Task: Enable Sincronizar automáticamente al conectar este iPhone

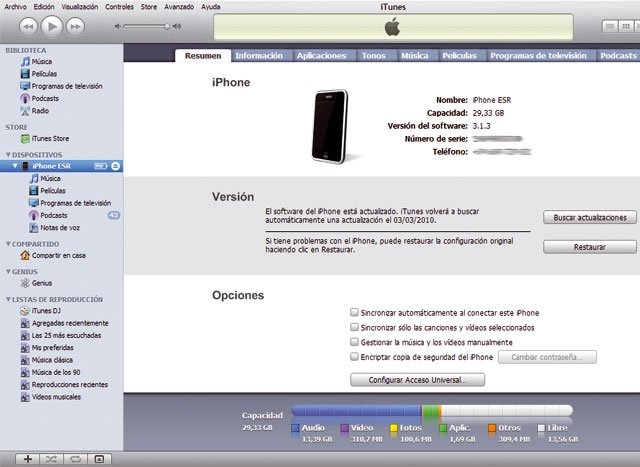Action: (x=354, y=312)
